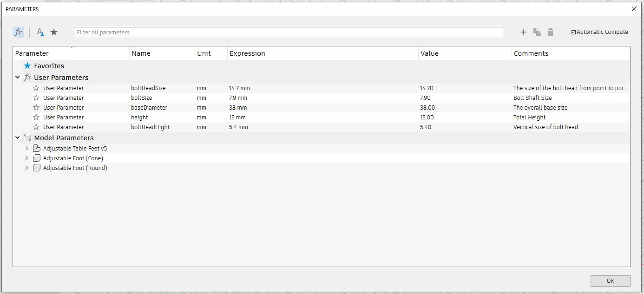Image resolution: width=644 pixels, height=294 pixels.
Task: Close the Parameters dialog
Action: click(x=634, y=9)
